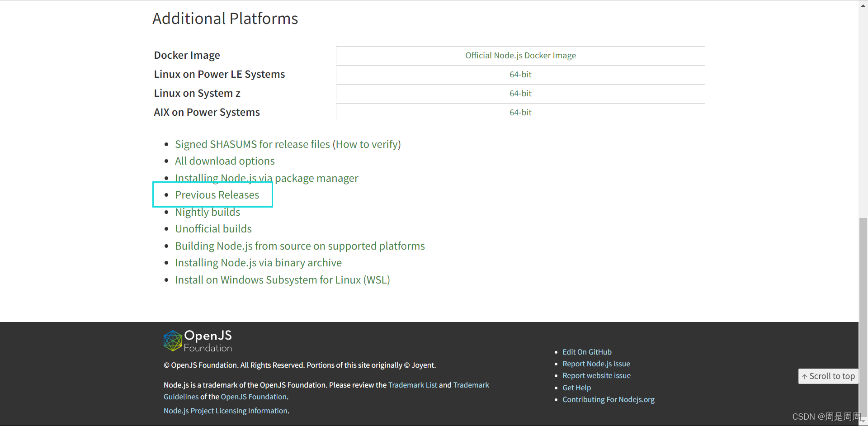Download 64-bit for AIX on Power Systems
Image resolution: width=868 pixels, height=426 pixels.
click(520, 112)
